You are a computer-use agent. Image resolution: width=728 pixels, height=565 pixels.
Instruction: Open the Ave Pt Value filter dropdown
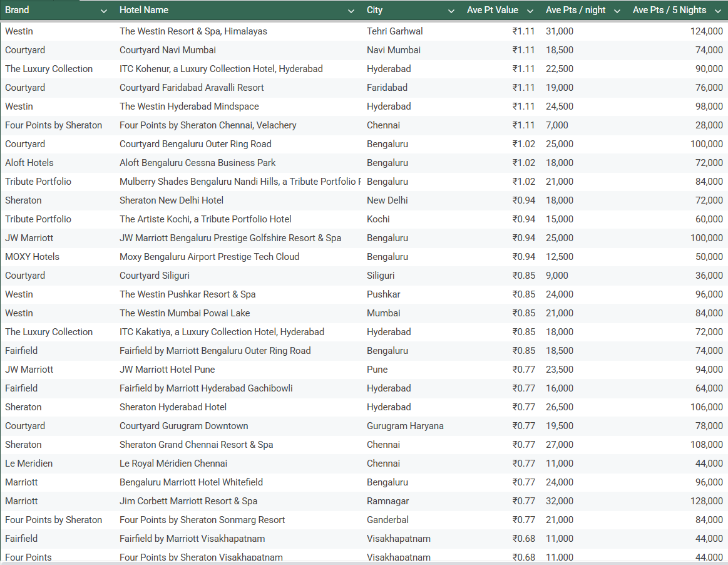[530, 11]
